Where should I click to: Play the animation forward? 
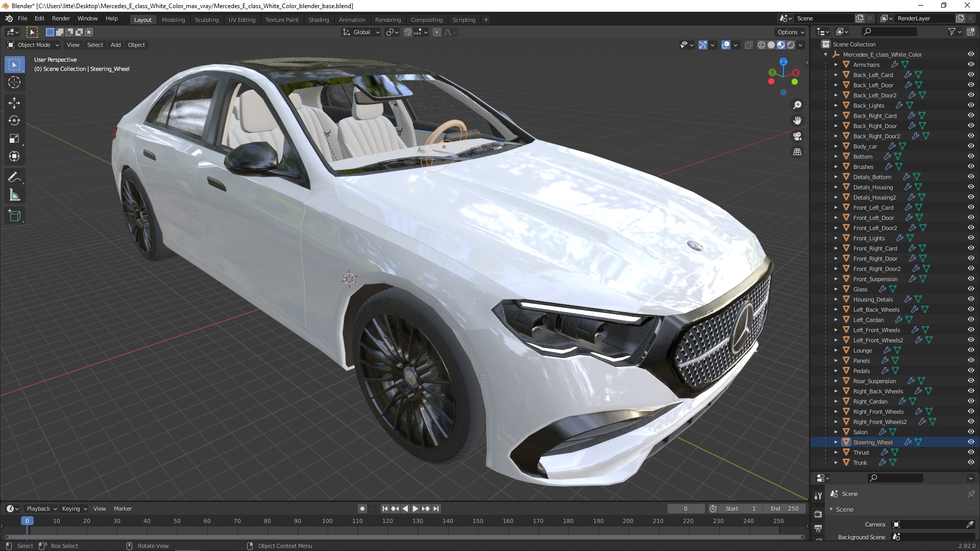[415, 509]
